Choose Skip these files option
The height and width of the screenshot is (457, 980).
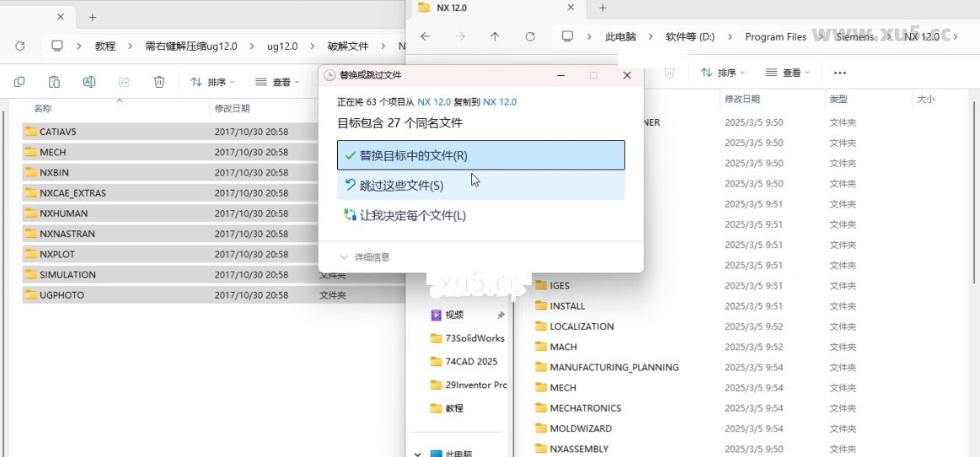point(480,185)
